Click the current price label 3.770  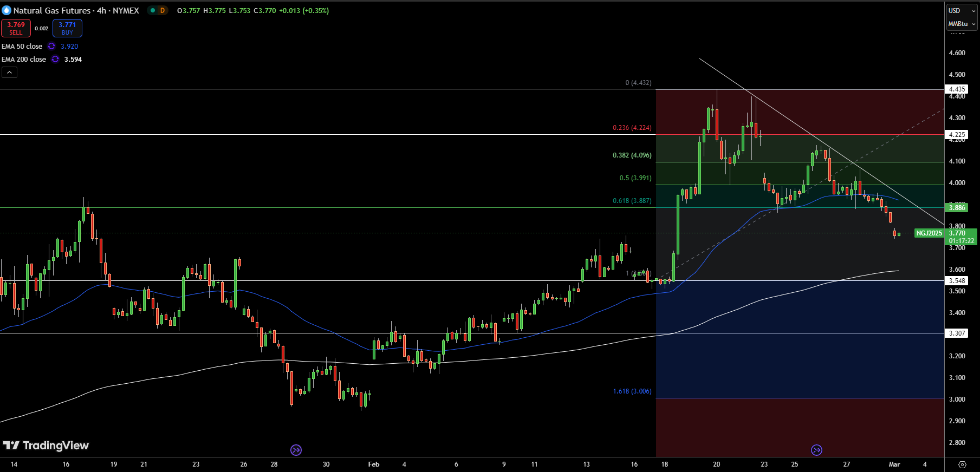pyautogui.click(x=957, y=233)
